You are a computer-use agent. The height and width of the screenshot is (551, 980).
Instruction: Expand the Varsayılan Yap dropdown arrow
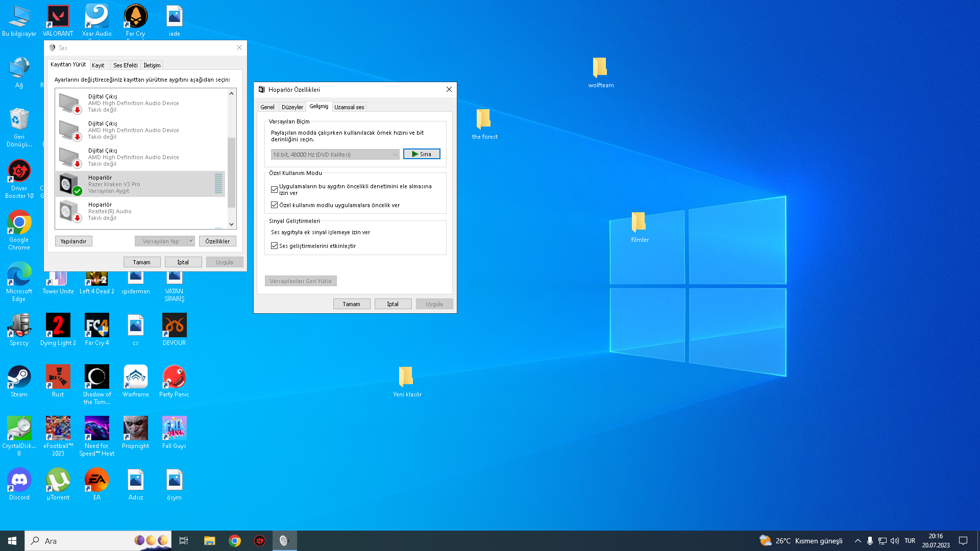191,241
